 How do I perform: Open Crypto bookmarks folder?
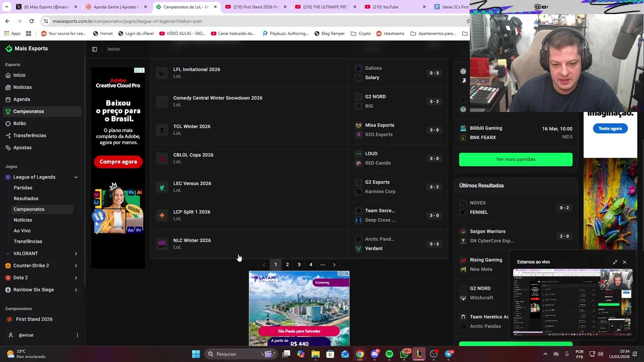coord(361,34)
